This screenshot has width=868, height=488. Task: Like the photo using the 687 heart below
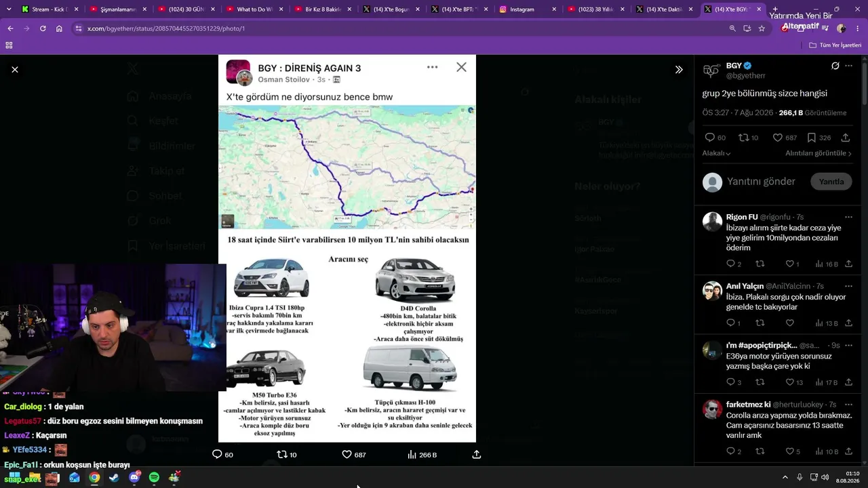(x=353, y=454)
